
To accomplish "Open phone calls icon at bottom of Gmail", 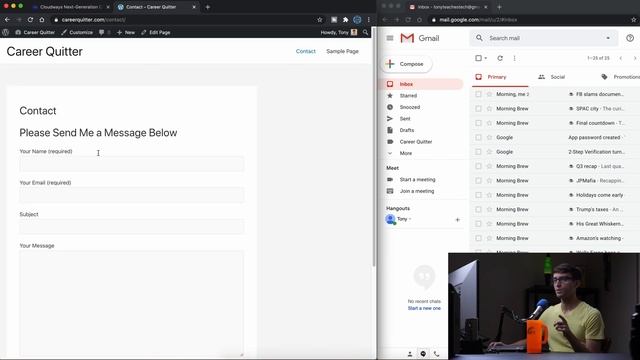I will coord(436,354).
